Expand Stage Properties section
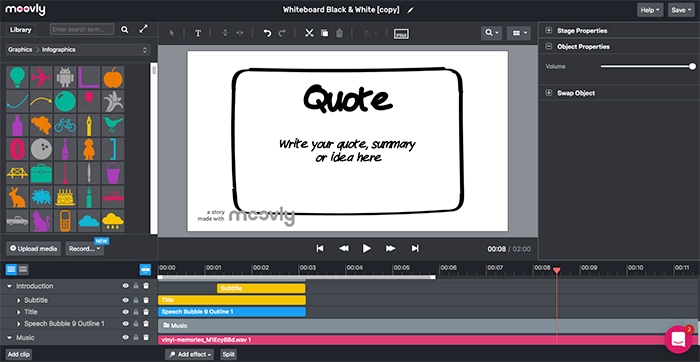Image resolution: width=700 pixels, height=362 pixels. 549,30
